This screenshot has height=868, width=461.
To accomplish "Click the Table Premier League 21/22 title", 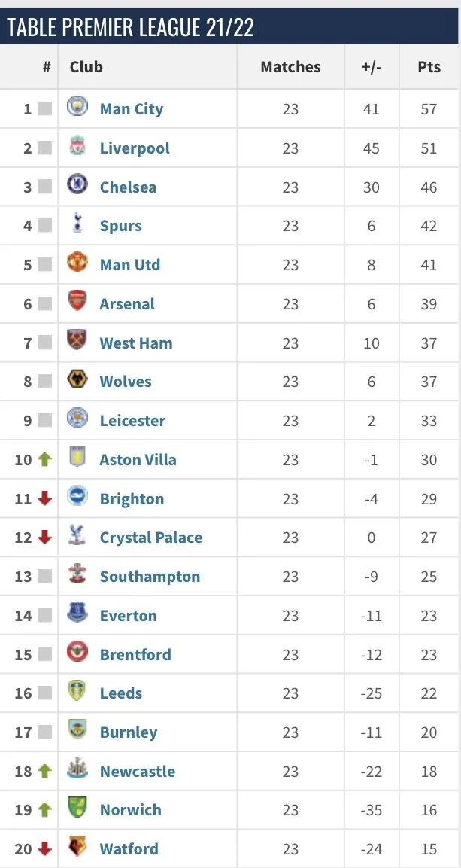I will click(x=131, y=27).
